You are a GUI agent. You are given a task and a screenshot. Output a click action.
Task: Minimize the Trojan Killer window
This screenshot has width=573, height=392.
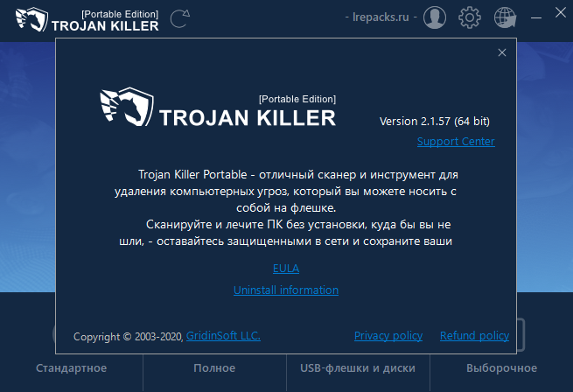[536, 17]
